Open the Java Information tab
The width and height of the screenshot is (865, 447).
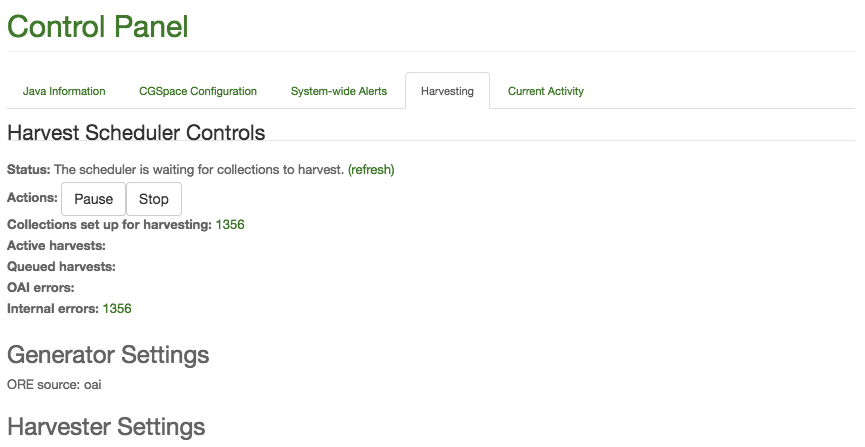(64, 91)
